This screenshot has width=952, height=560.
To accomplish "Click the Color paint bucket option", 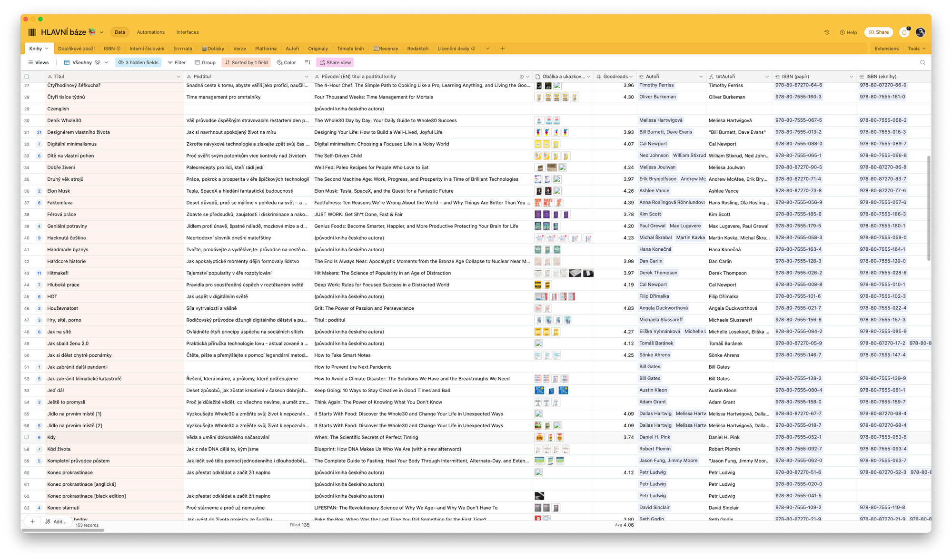I will [x=286, y=62].
